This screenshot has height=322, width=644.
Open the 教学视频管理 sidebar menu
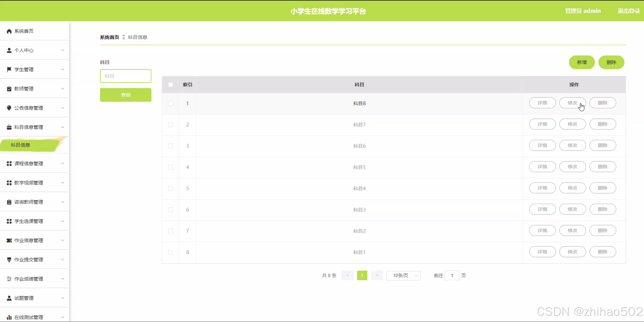click(29, 183)
